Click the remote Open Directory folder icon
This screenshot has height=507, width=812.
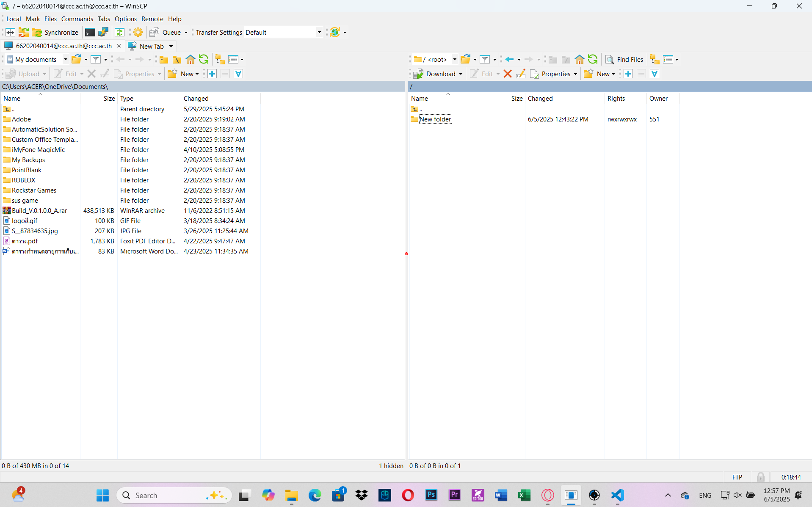coord(465,59)
